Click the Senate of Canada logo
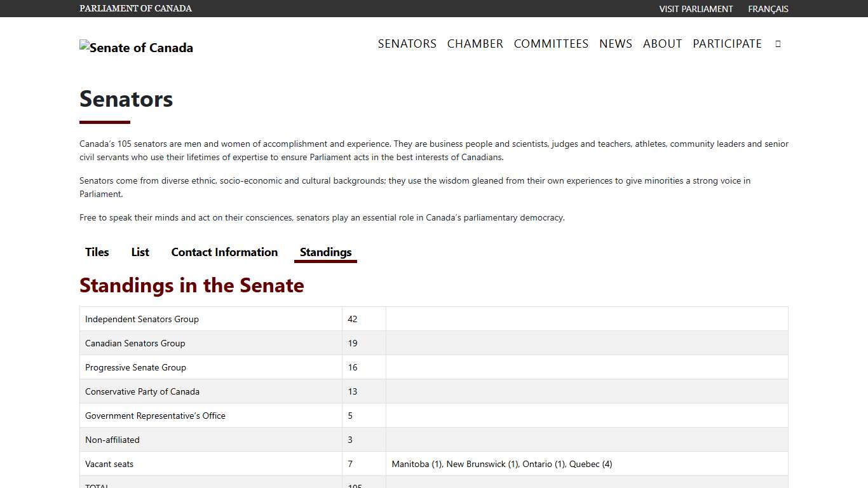 click(136, 47)
